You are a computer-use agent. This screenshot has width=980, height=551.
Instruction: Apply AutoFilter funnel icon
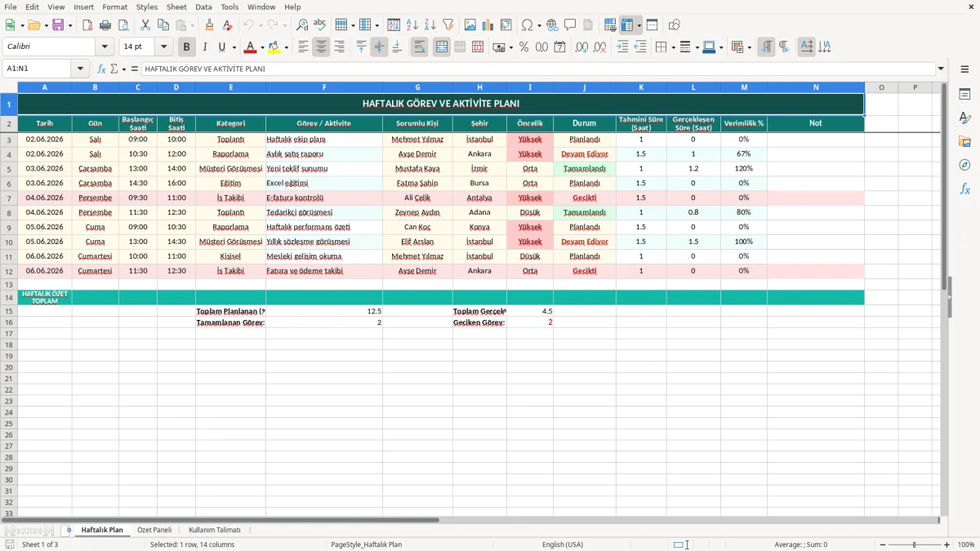[448, 25]
